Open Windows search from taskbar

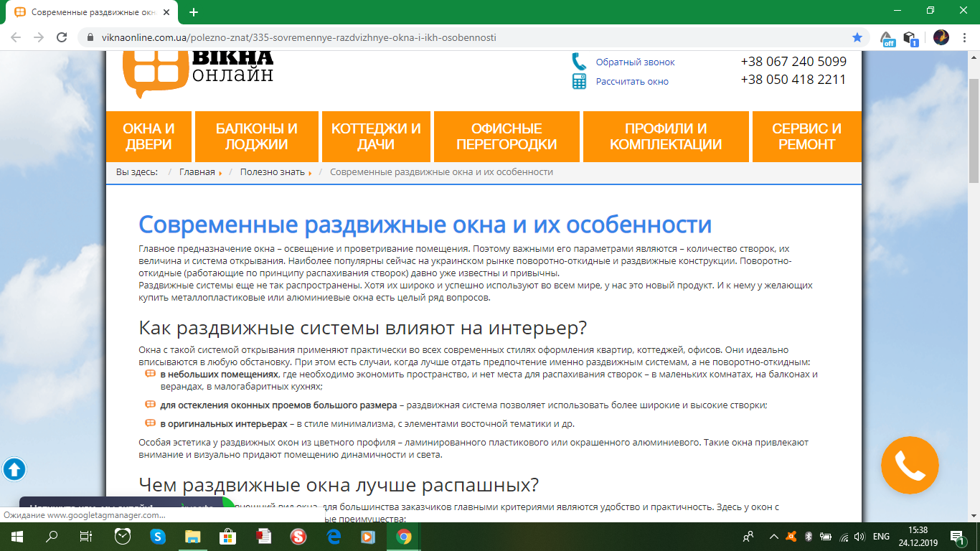point(52,536)
